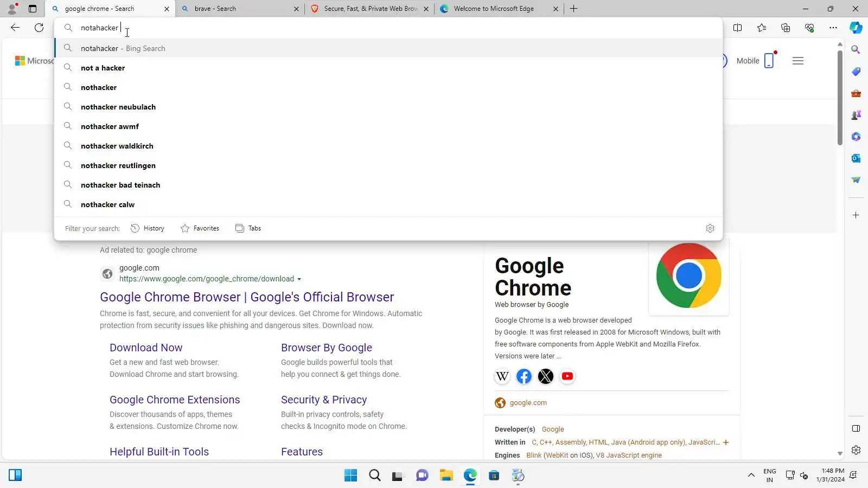Open the Tools briefcase icon in the sidebar
This screenshot has height=488, width=868.
pyautogui.click(x=856, y=93)
